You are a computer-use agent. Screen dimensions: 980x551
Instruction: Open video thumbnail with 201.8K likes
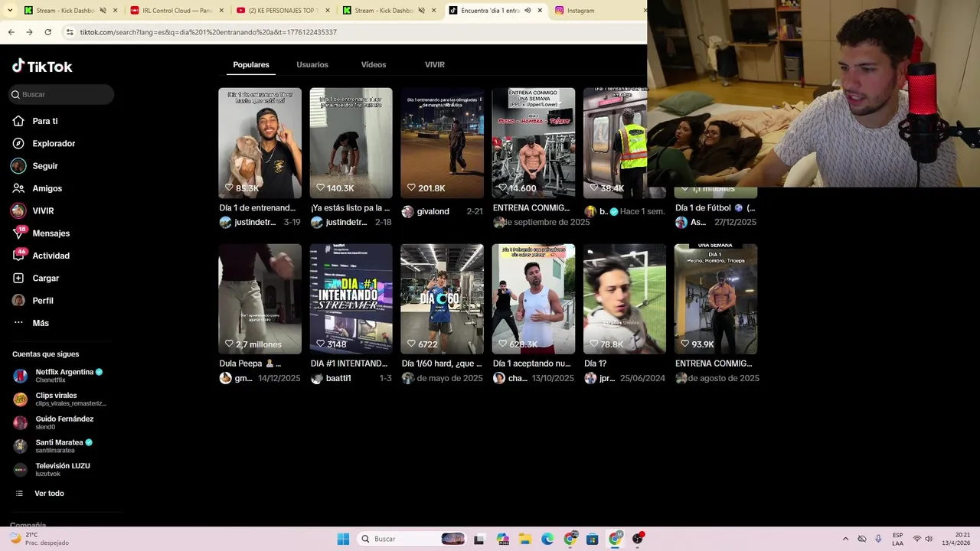(x=442, y=143)
